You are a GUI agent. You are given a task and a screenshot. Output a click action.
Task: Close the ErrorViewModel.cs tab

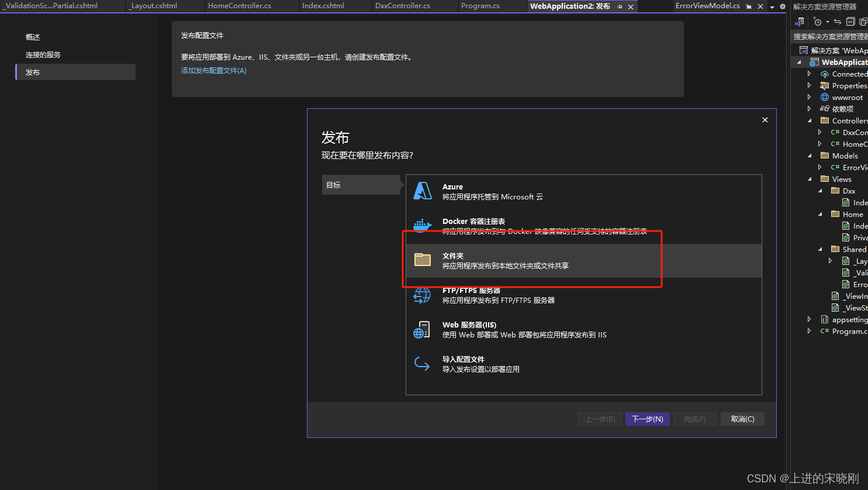tap(760, 6)
